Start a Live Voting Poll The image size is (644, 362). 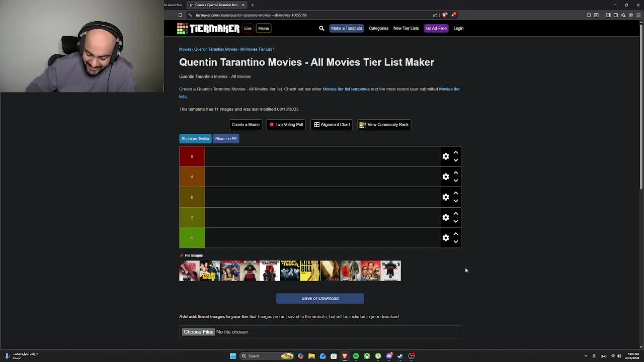tap(286, 125)
